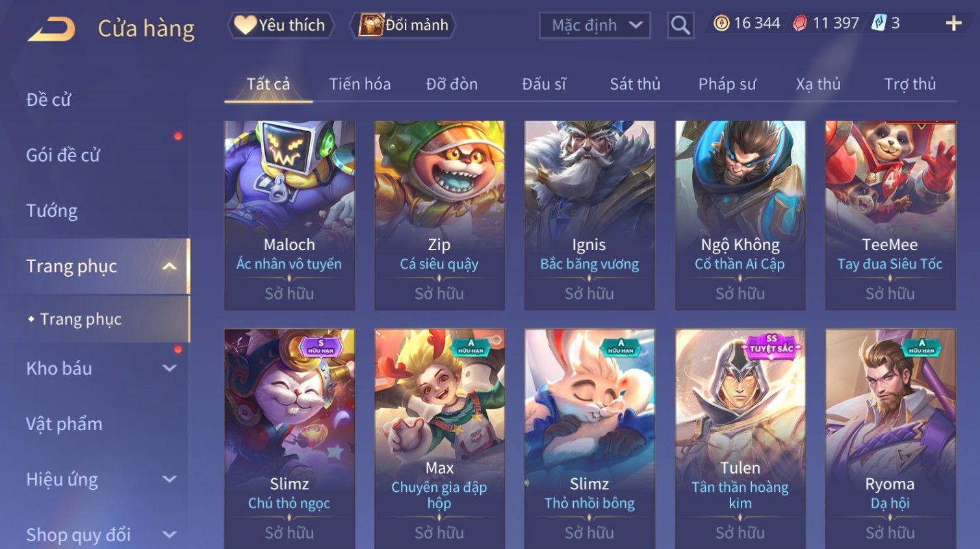Open Yêu thích heart favorites
The width and height of the screenshot is (980, 549).
click(281, 25)
